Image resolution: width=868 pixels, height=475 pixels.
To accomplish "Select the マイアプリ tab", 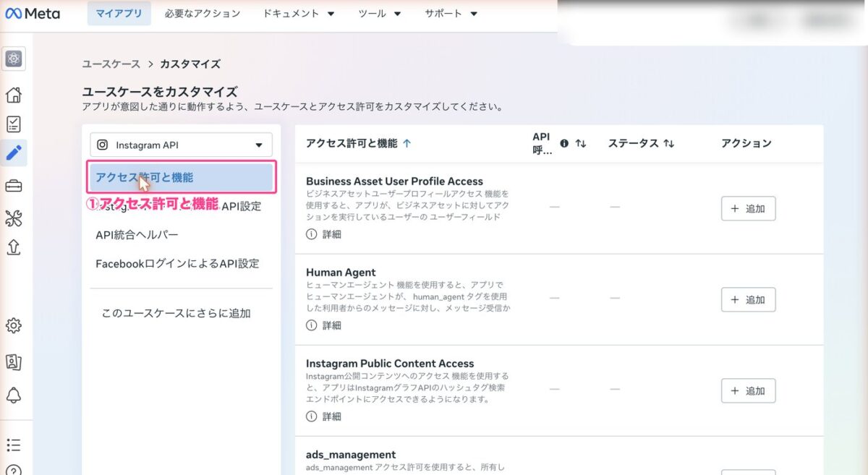I will [119, 14].
